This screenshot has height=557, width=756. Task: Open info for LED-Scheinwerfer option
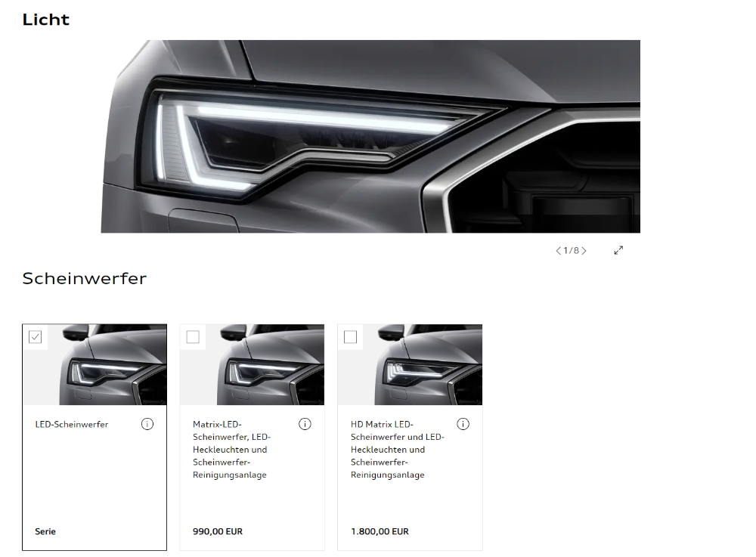point(147,424)
